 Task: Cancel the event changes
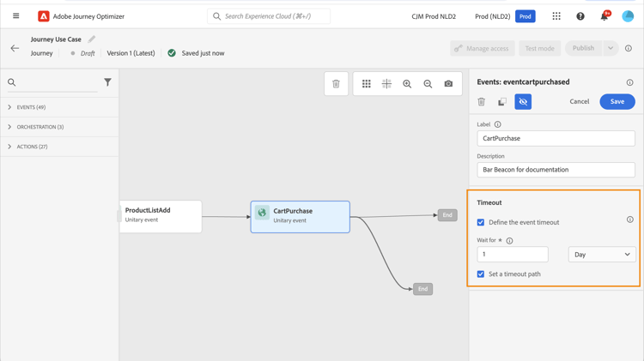tap(580, 102)
